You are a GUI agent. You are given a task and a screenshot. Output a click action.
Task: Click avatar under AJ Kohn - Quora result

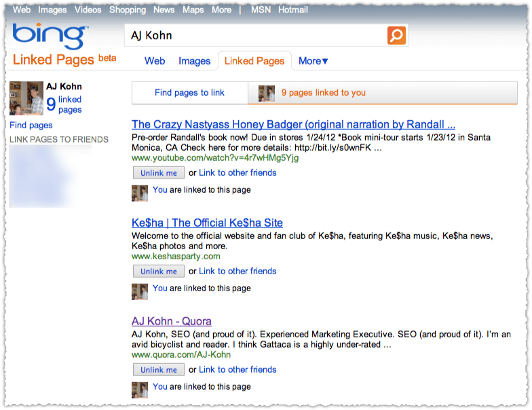coord(140,390)
